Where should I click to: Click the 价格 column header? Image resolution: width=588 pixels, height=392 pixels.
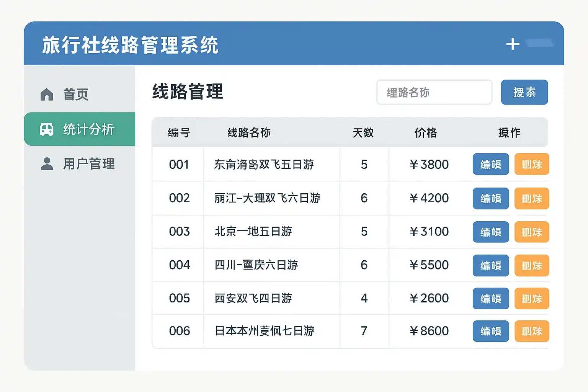click(425, 133)
